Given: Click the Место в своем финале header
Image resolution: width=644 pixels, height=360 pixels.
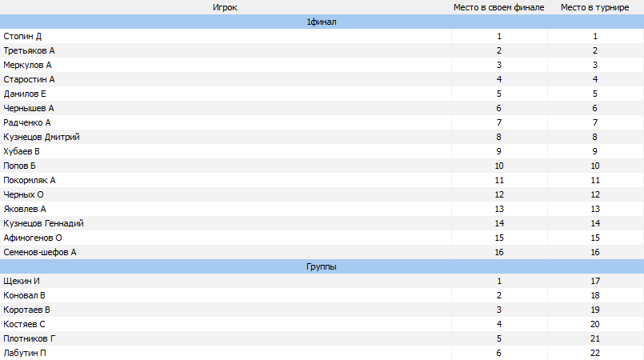Looking at the screenshot, I should click(x=498, y=7).
